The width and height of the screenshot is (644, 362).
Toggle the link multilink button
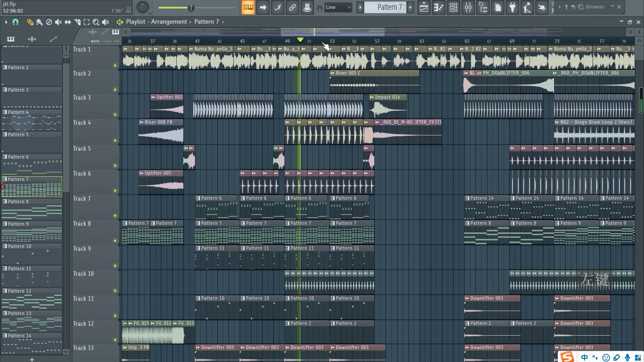pos(292,7)
